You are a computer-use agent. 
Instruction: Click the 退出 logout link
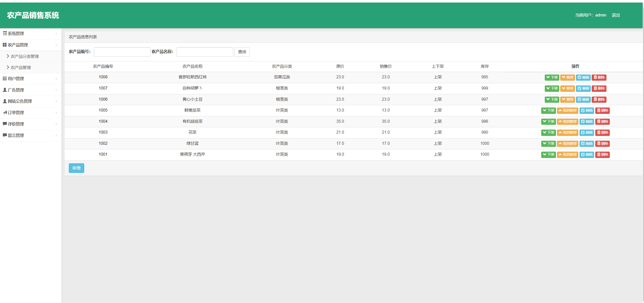(616, 15)
